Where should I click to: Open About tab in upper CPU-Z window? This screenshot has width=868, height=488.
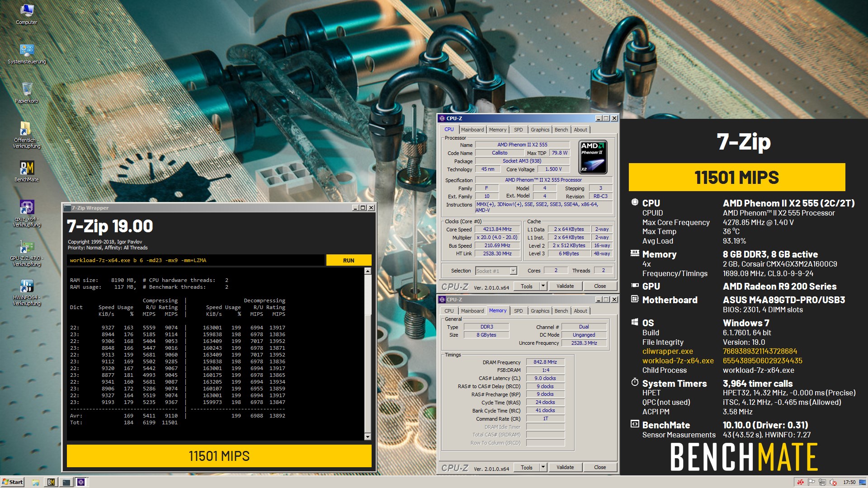coord(580,130)
